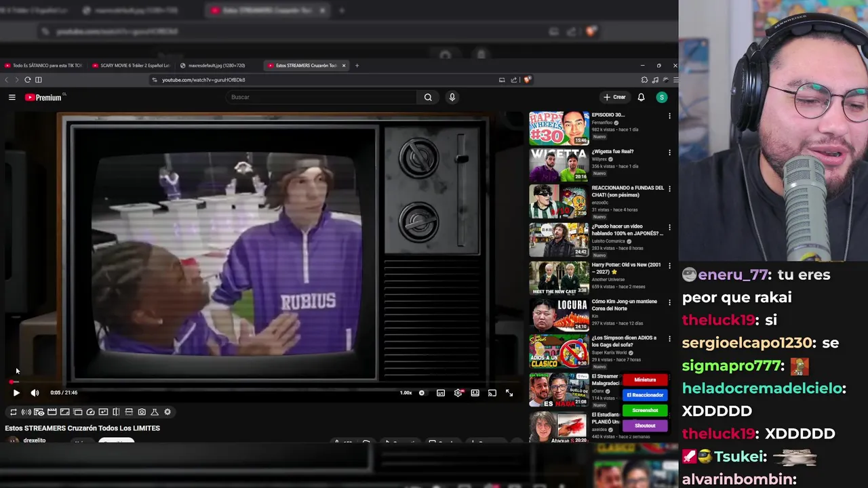Open Harry Potter Old vs New thumbnail

point(559,278)
